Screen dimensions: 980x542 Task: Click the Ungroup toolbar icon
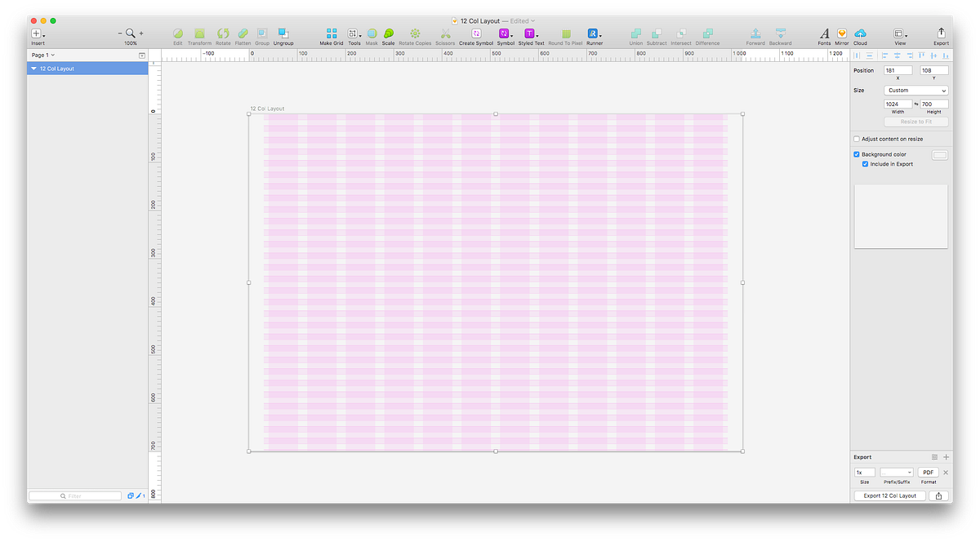[283, 33]
